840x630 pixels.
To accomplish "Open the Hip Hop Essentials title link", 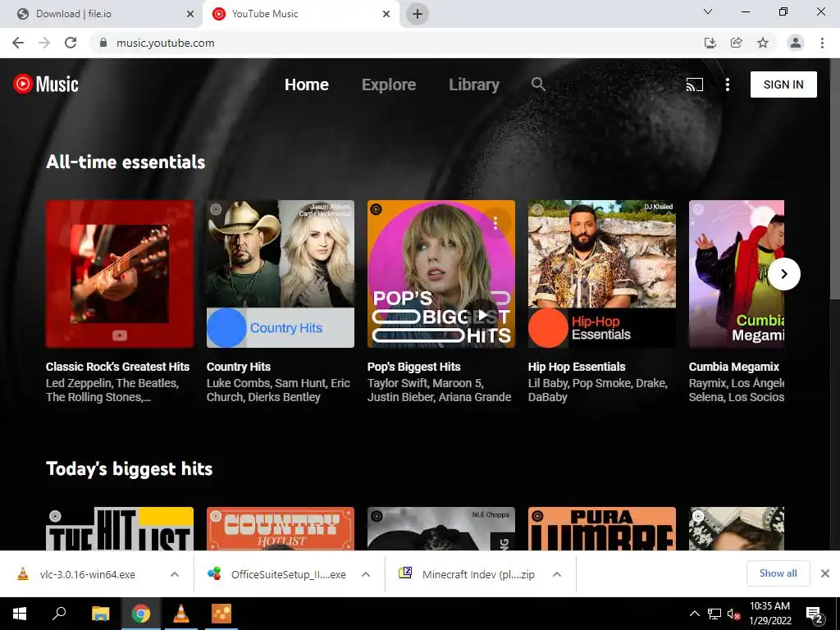I will coord(577,367).
